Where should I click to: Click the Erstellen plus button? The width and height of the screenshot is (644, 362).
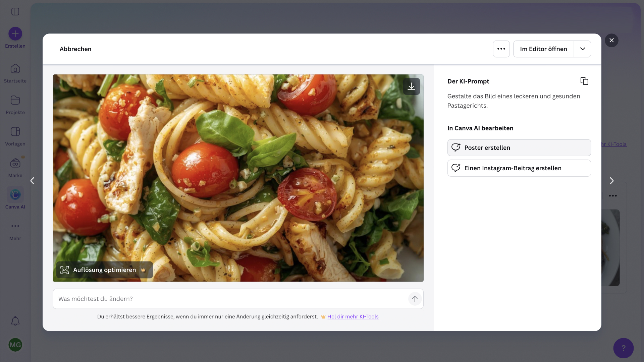(15, 34)
